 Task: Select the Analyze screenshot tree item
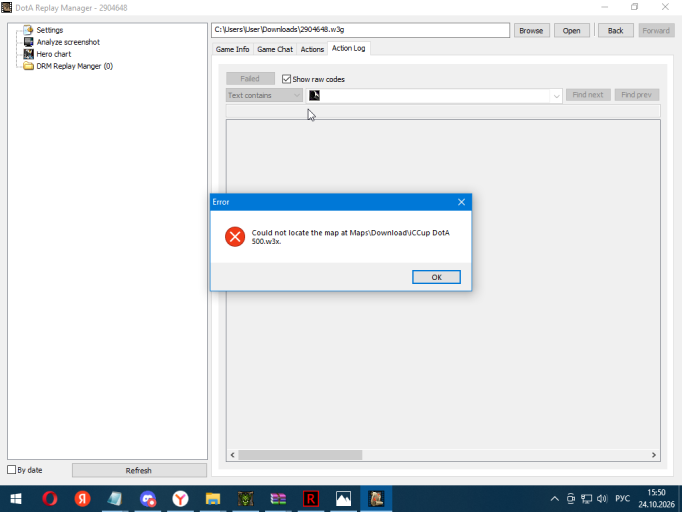coord(68,42)
